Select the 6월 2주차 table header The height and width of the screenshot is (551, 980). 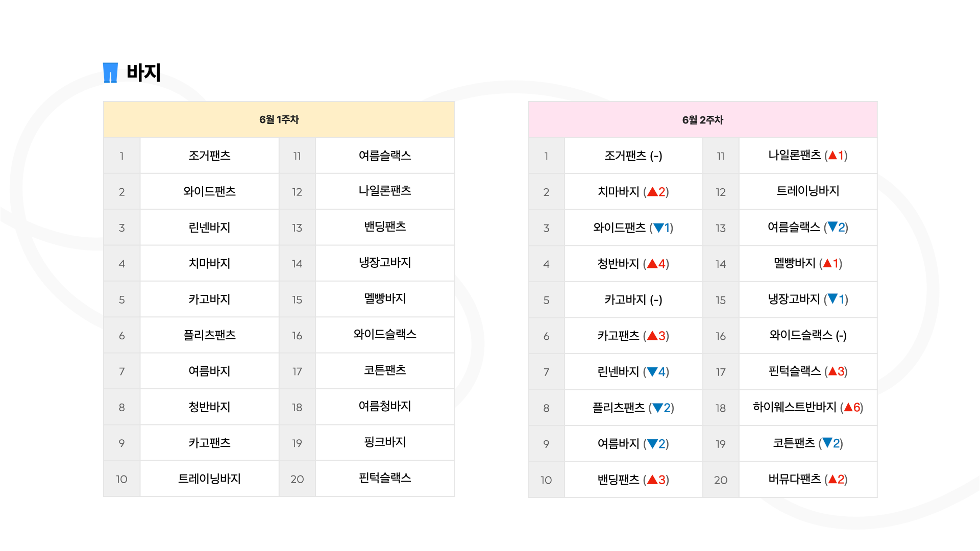coord(702,120)
